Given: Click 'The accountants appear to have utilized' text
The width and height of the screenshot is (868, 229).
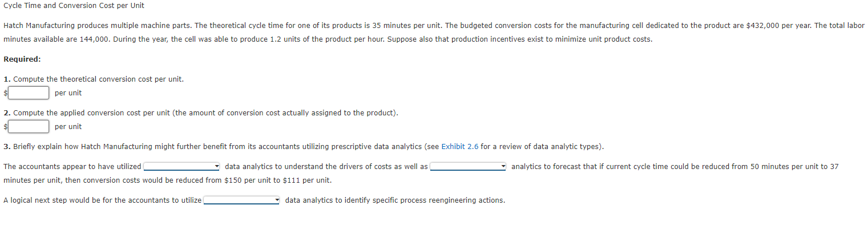Looking at the screenshot, I should coord(72,167).
